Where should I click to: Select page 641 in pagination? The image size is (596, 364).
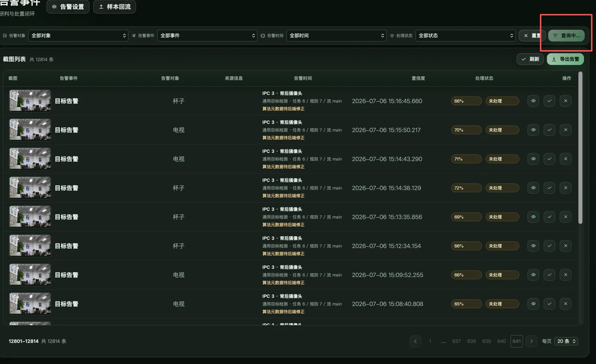[x=517, y=341]
